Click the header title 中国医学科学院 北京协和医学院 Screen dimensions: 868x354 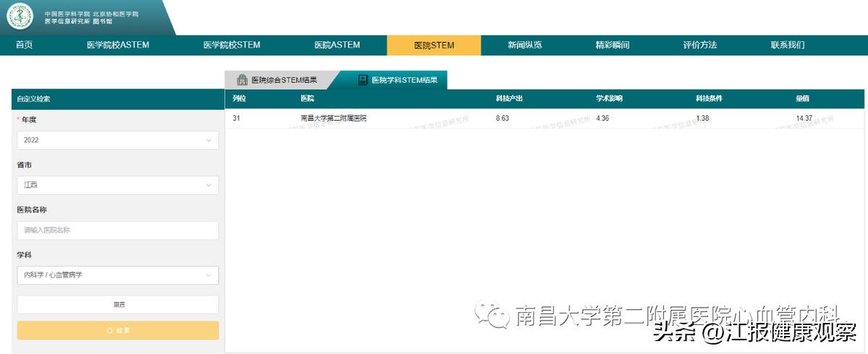click(91, 14)
